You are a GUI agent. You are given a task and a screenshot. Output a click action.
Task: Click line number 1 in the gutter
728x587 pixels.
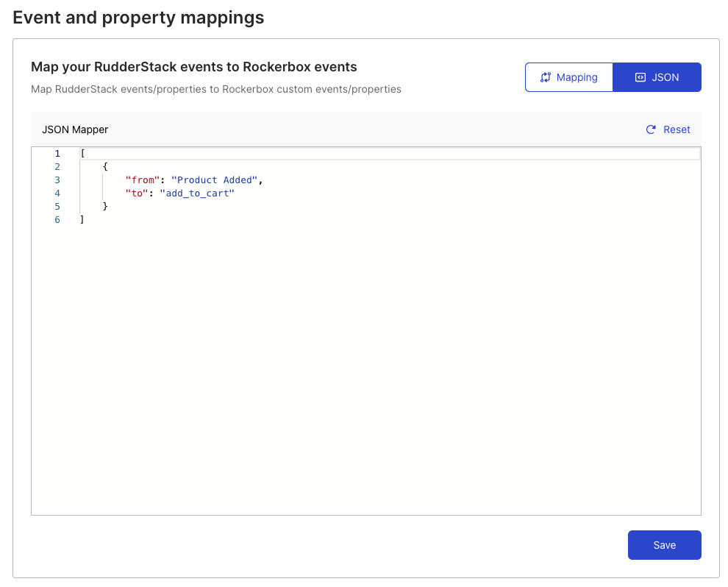tap(57, 153)
